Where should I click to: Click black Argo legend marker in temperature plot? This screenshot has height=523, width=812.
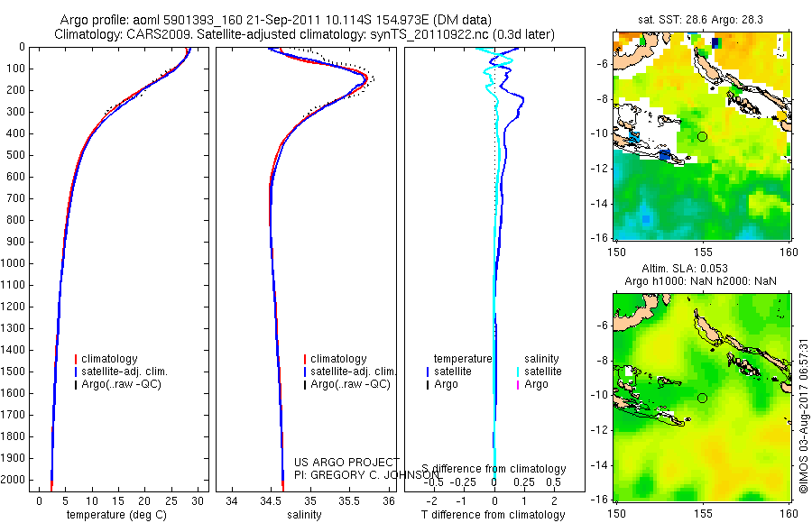tap(76, 384)
